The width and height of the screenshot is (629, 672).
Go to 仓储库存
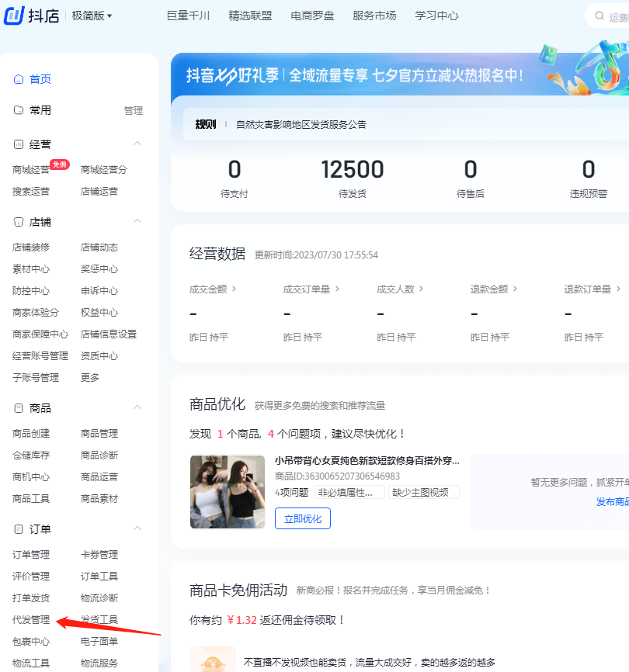click(x=31, y=456)
